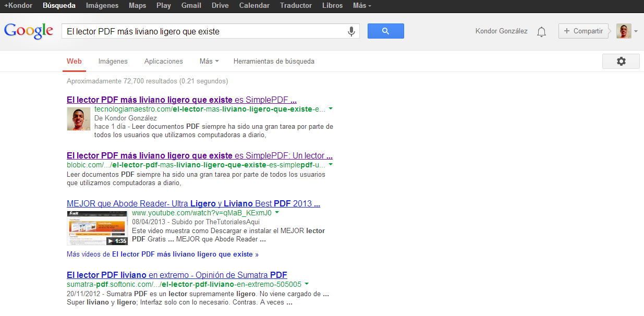Expand Más dropdown under search box
This screenshot has height=316, width=644.
tap(209, 62)
